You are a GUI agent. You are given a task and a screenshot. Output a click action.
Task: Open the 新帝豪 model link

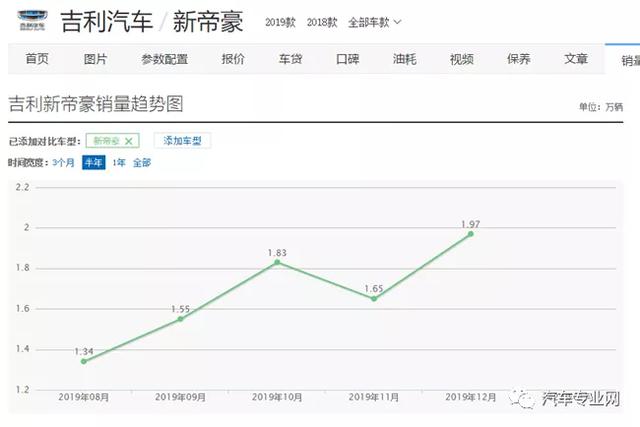208,21
